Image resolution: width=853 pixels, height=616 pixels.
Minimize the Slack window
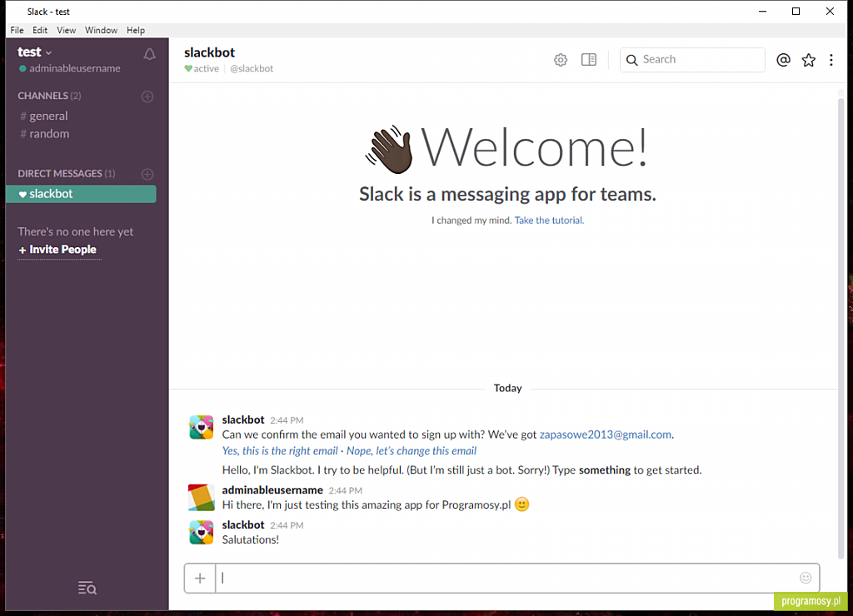[x=763, y=12]
